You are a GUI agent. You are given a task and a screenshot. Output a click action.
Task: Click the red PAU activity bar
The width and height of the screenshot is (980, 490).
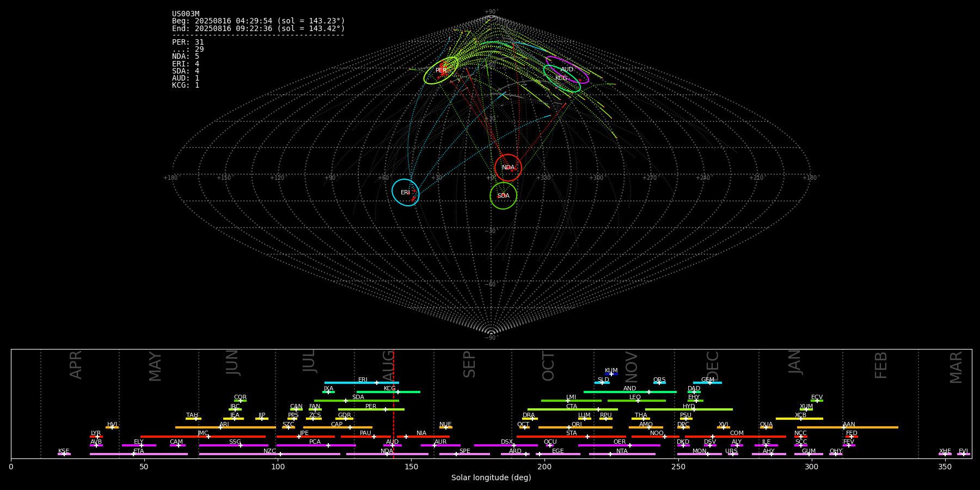[x=366, y=436]
